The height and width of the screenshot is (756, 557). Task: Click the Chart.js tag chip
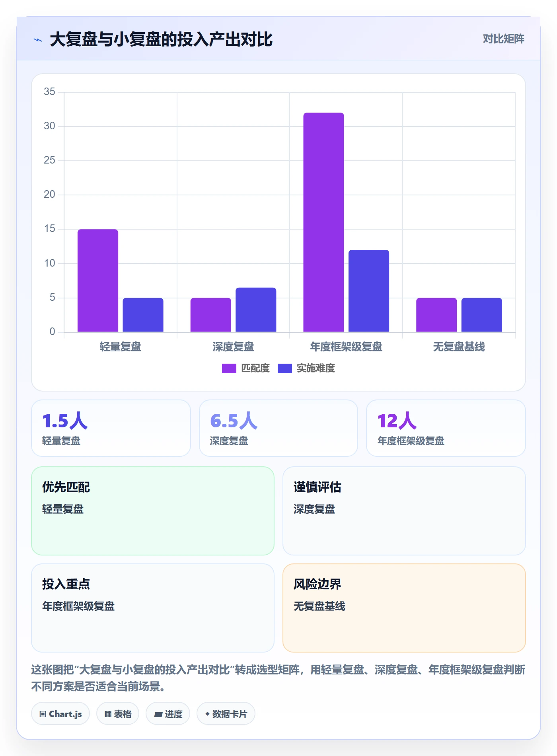click(60, 714)
